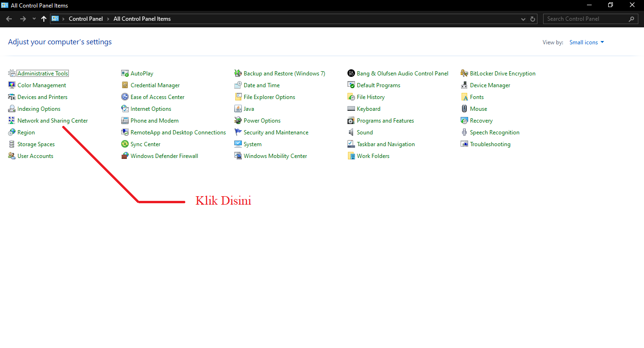Screen dimensions: 644x348
Task: Open the Keyboard link
Action: pos(369,109)
